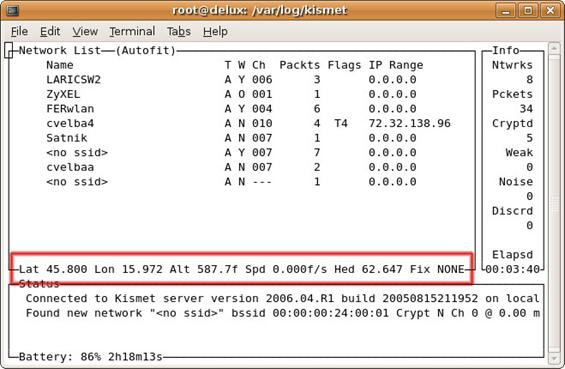
Task: Open the Help menu
Action: (215, 32)
